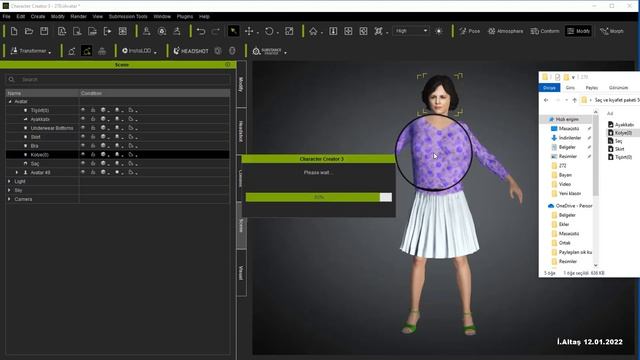Click the Pose button
Screen dimensions: 640x360
click(469, 31)
